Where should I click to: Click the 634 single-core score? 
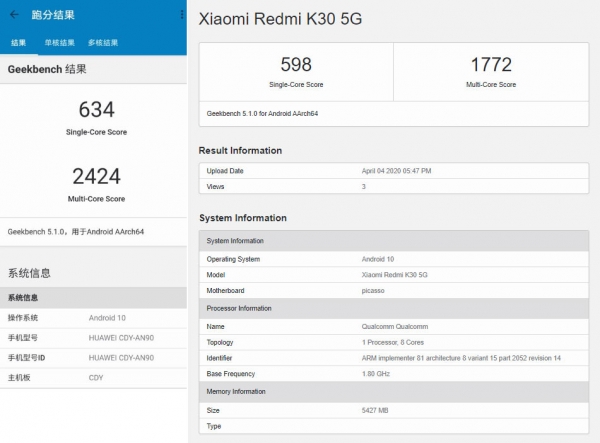96,110
